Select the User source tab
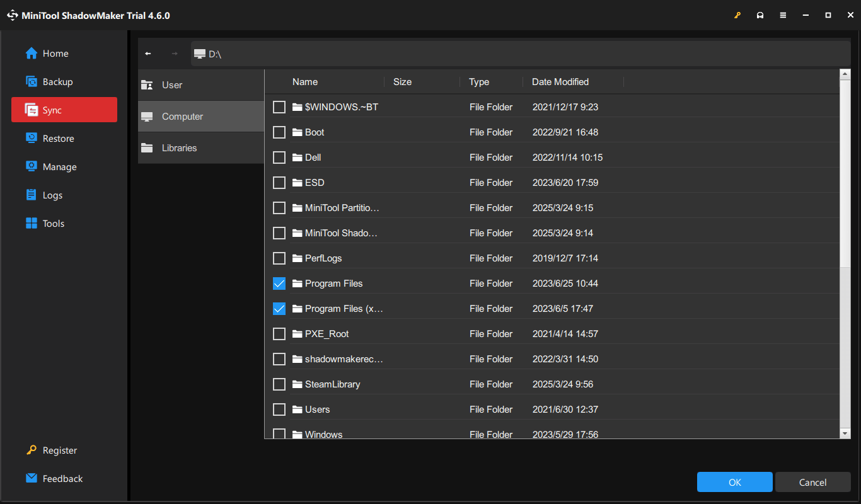The image size is (861, 504). point(201,85)
